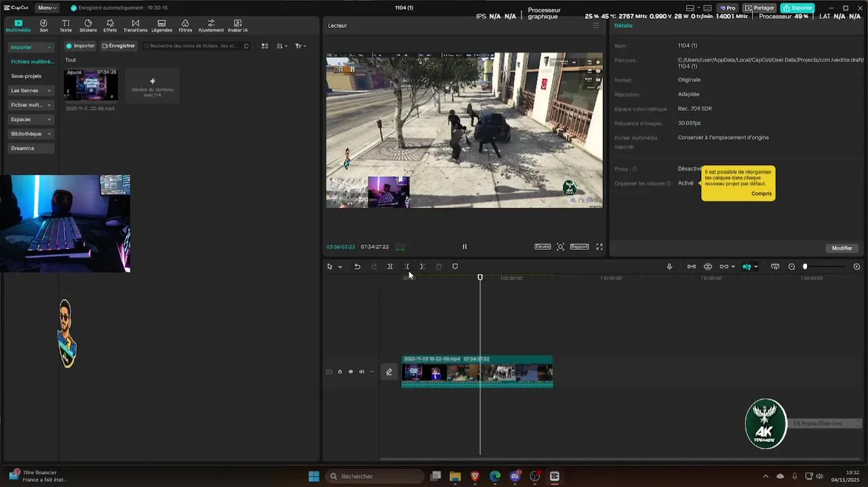Lock the video track
The width and height of the screenshot is (868, 487).
pos(340,371)
